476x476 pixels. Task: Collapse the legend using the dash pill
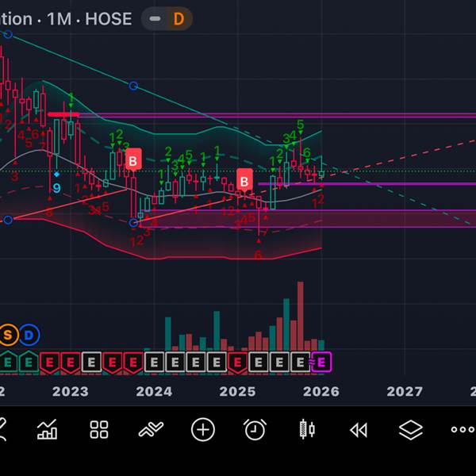(155, 19)
